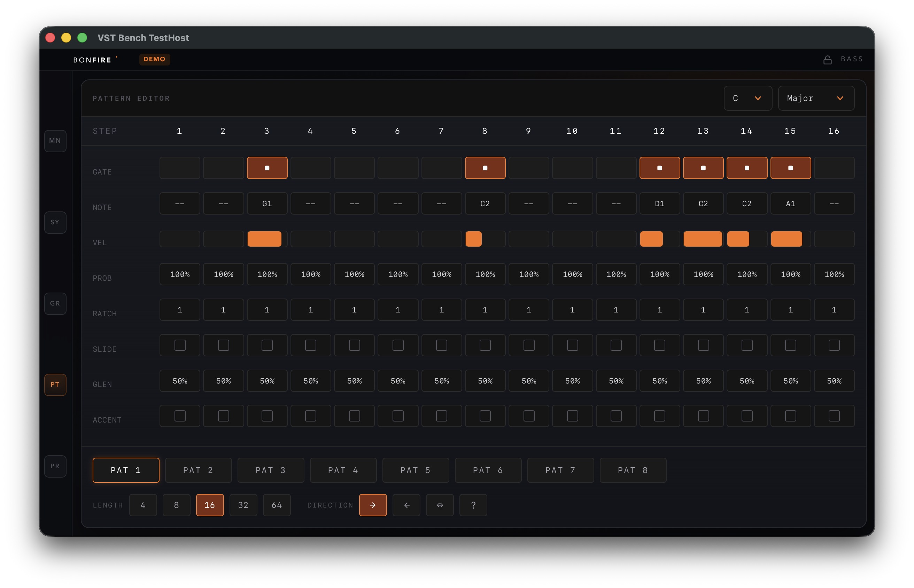Switch to the SY sidebar panel
914x588 pixels.
pos(55,222)
